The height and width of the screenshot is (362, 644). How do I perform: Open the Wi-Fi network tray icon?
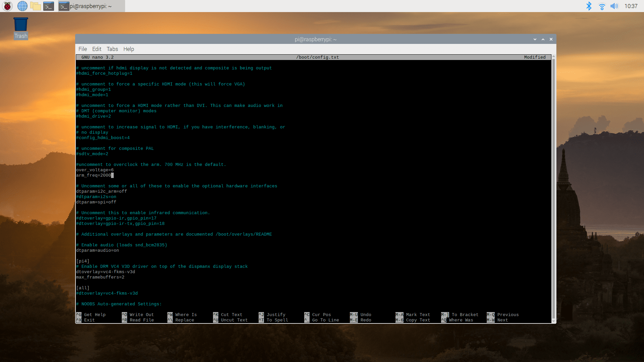pos(602,6)
